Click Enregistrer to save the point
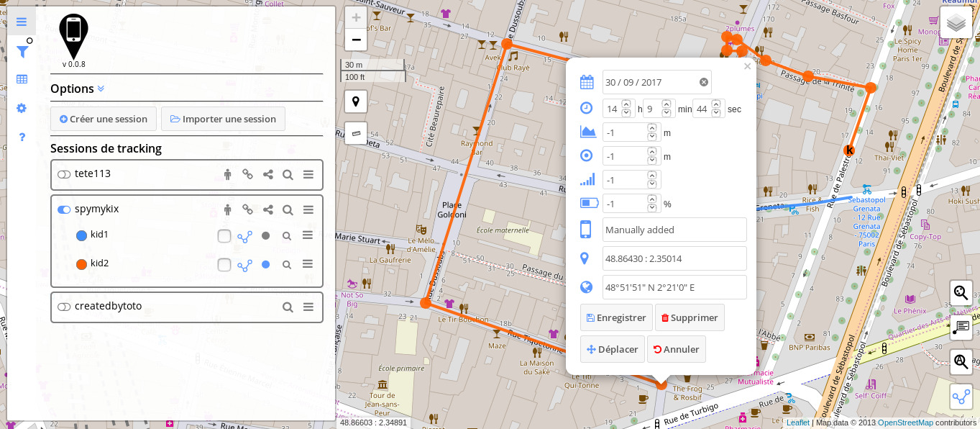 [x=616, y=317]
